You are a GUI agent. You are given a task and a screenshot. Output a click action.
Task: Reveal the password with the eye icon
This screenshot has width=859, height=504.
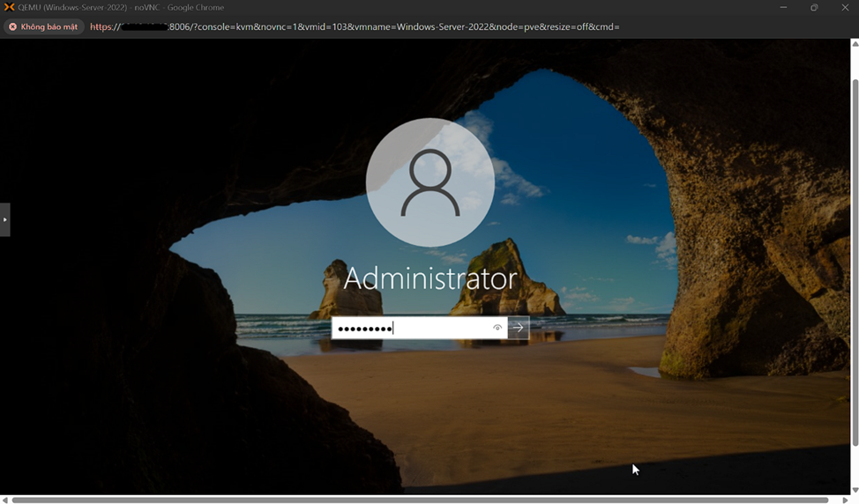pyautogui.click(x=497, y=328)
